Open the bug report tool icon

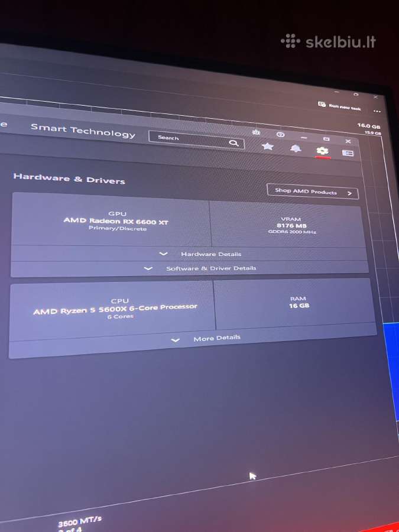[x=256, y=132]
